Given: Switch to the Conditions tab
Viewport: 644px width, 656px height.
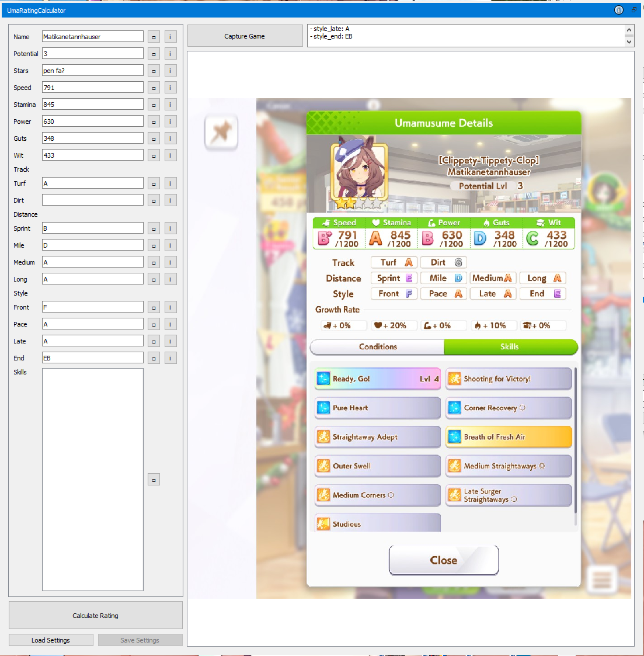Looking at the screenshot, I should [x=378, y=347].
